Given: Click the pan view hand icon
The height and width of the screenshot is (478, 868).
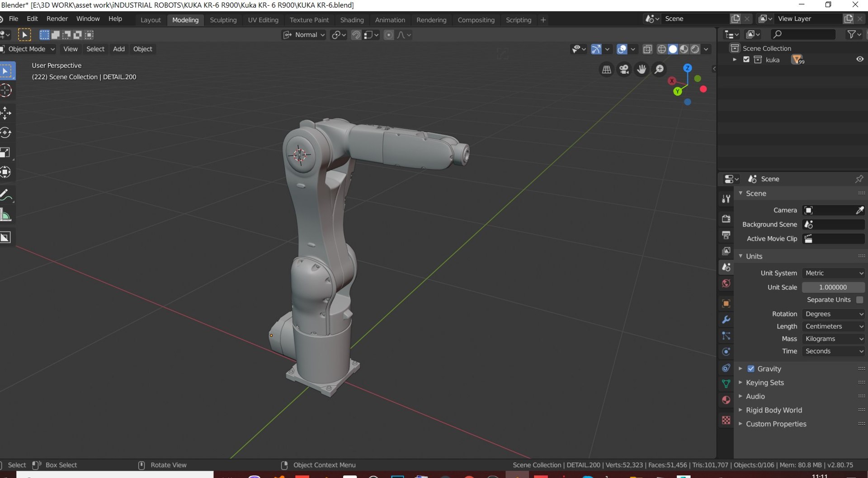Looking at the screenshot, I should [x=642, y=69].
